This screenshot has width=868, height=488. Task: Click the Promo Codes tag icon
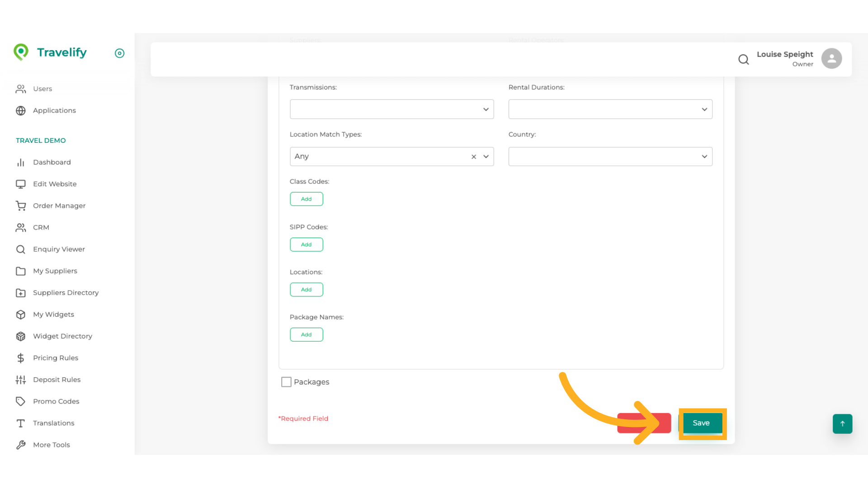click(x=21, y=401)
